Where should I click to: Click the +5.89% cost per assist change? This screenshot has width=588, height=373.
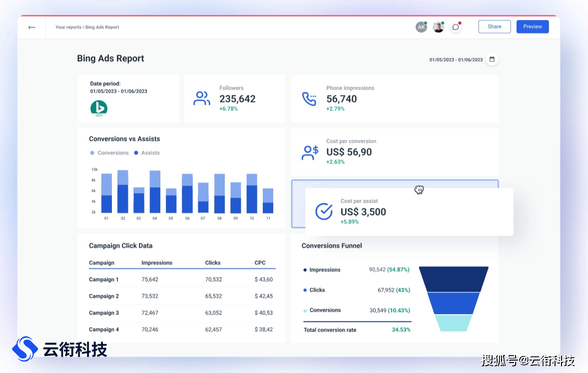pyautogui.click(x=350, y=222)
